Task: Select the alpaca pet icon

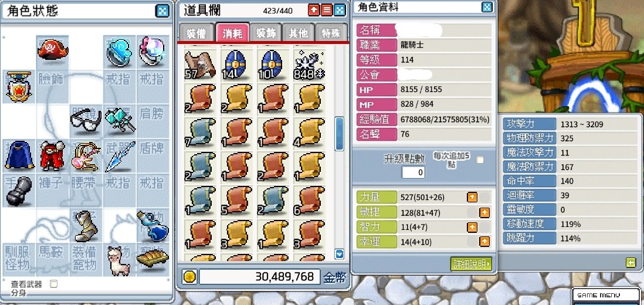Action: coord(118,260)
